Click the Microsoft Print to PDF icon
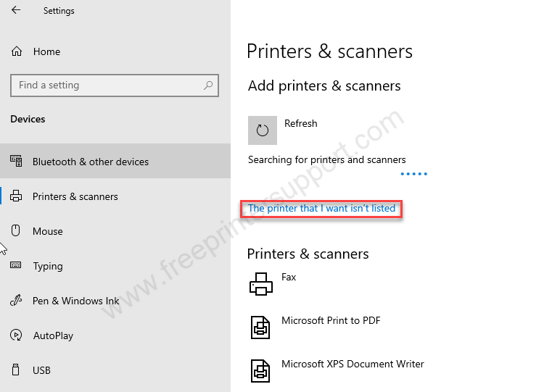The image size is (552, 392). (260, 328)
